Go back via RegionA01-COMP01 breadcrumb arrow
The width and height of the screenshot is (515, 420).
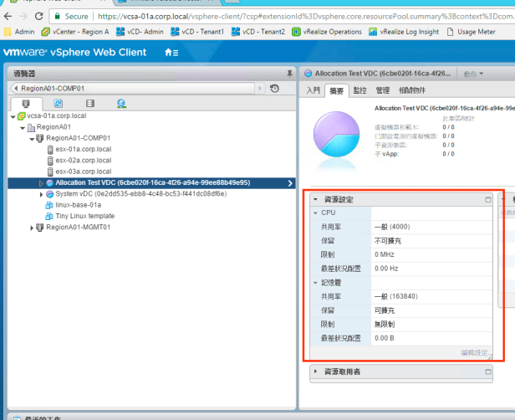(x=15, y=88)
